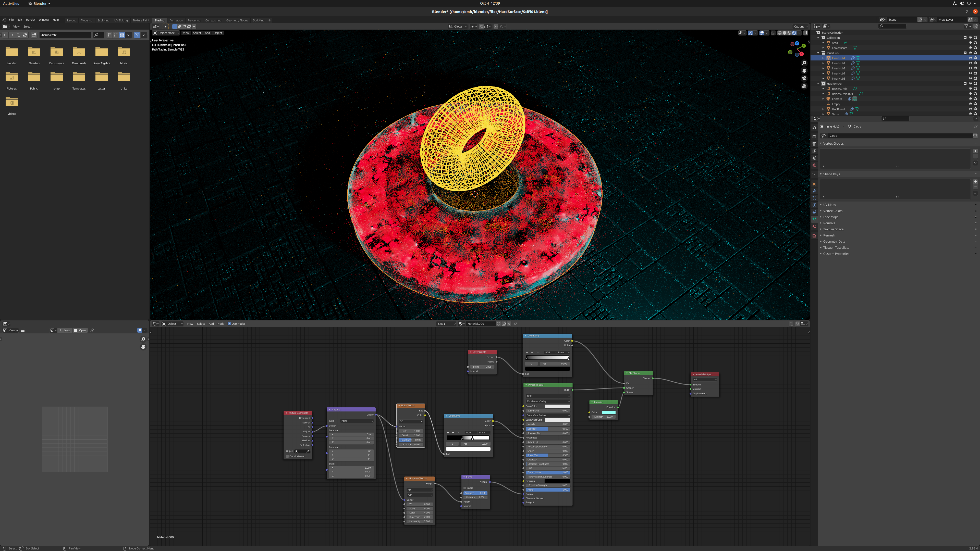Image resolution: width=980 pixels, height=551 pixels.
Task: Enable From Instancer in Texture Coordinate node
Action: point(287,456)
